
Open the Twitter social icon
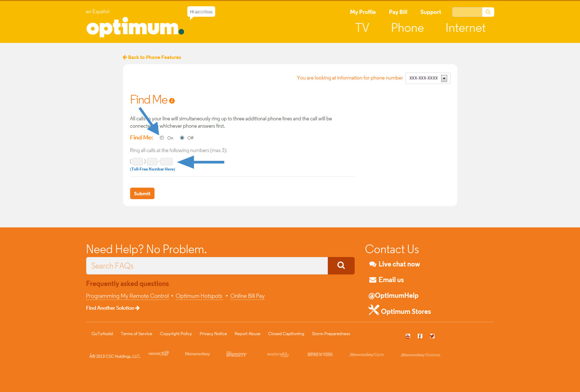(x=432, y=336)
